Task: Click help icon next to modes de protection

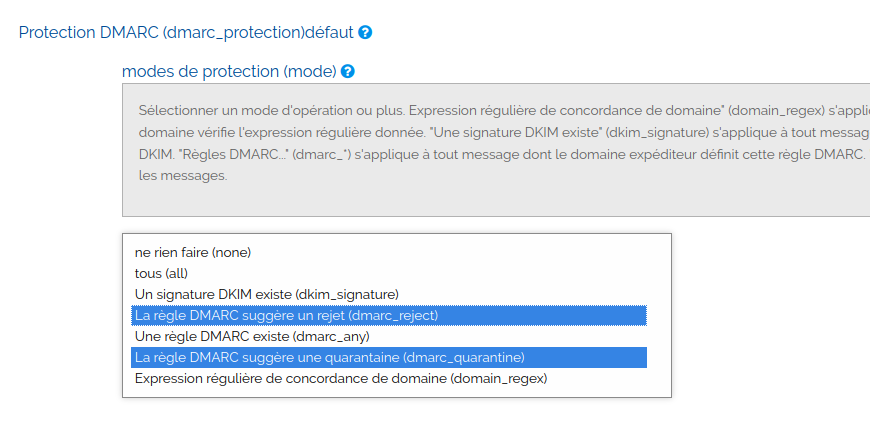Action: pos(347,72)
